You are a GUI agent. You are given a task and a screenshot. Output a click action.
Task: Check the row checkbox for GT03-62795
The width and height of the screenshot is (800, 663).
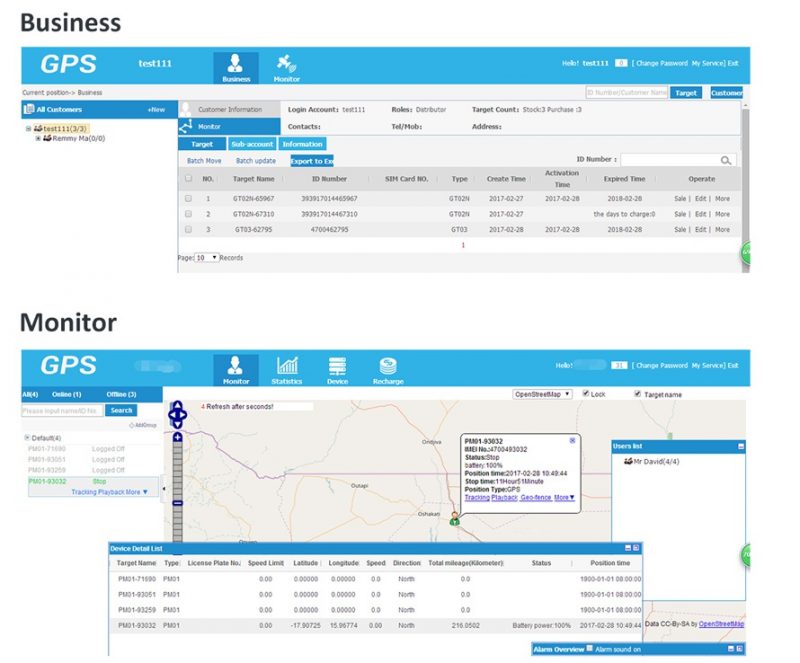pyautogui.click(x=189, y=228)
